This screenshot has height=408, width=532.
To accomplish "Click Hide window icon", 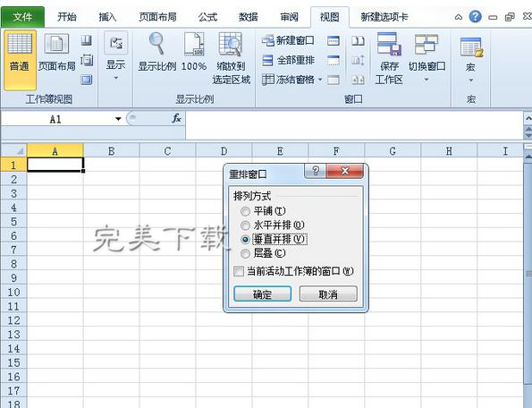I will coord(334,61).
